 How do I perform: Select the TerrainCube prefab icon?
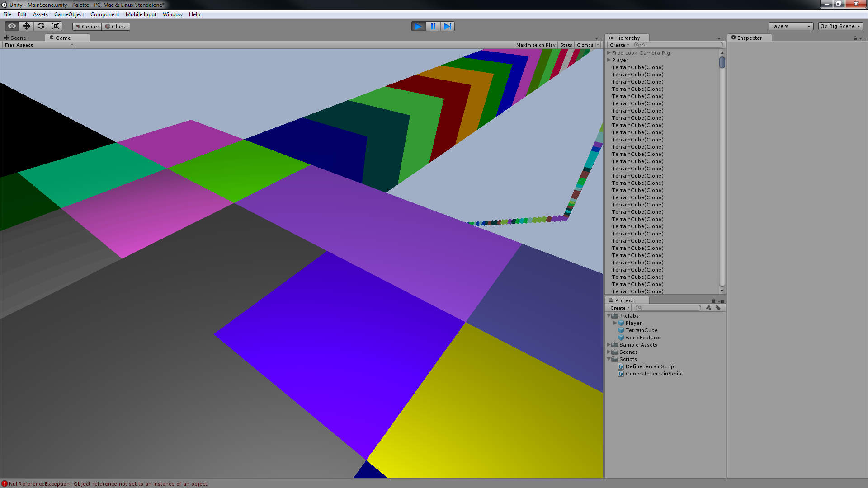621,330
